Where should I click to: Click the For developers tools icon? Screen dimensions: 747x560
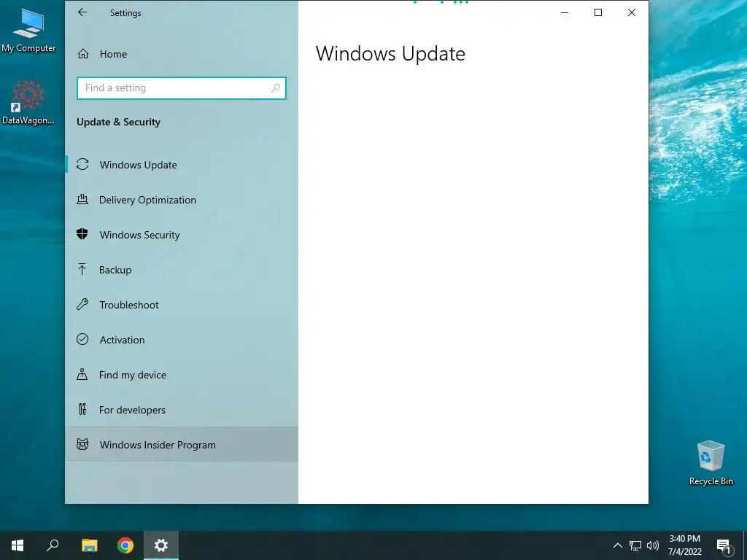pos(82,409)
